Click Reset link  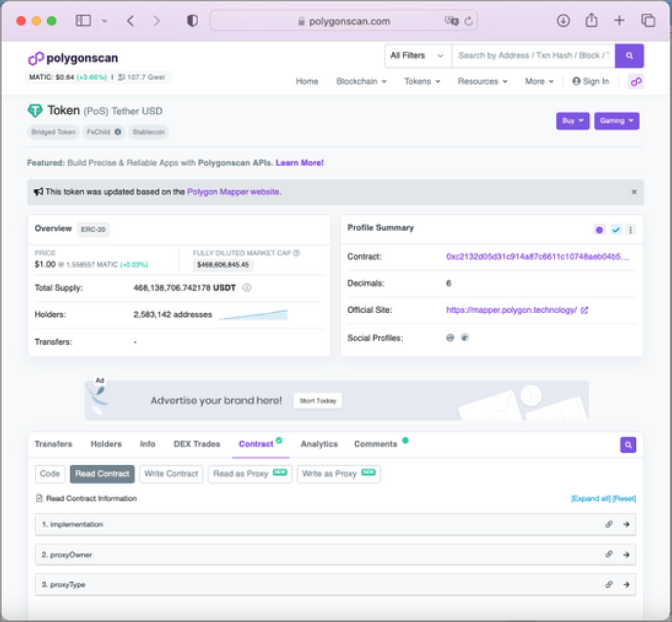pyautogui.click(x=625, y=499)
